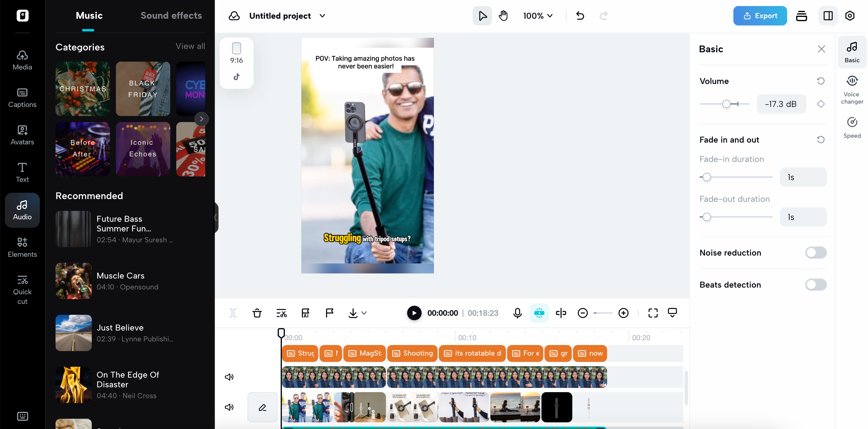Zoom in the timeline with plus icon
This screenshot has height=429, width=868.
click(623, 313)
